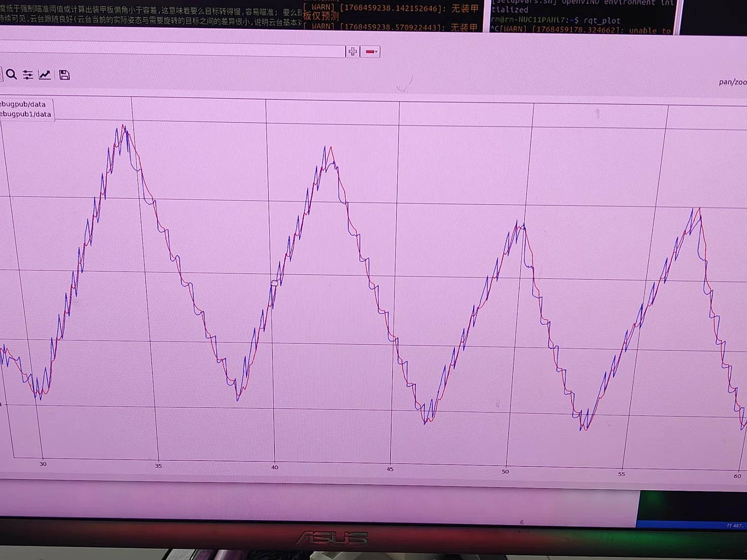Screen dimensions: 747x560
Task: Select the "ebugpub1/data" legend entry
Action: pyautogui.click(x=25, y=114)
